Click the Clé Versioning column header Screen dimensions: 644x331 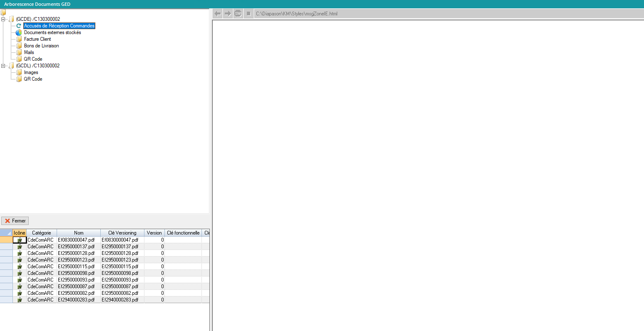tap(122, 233)
